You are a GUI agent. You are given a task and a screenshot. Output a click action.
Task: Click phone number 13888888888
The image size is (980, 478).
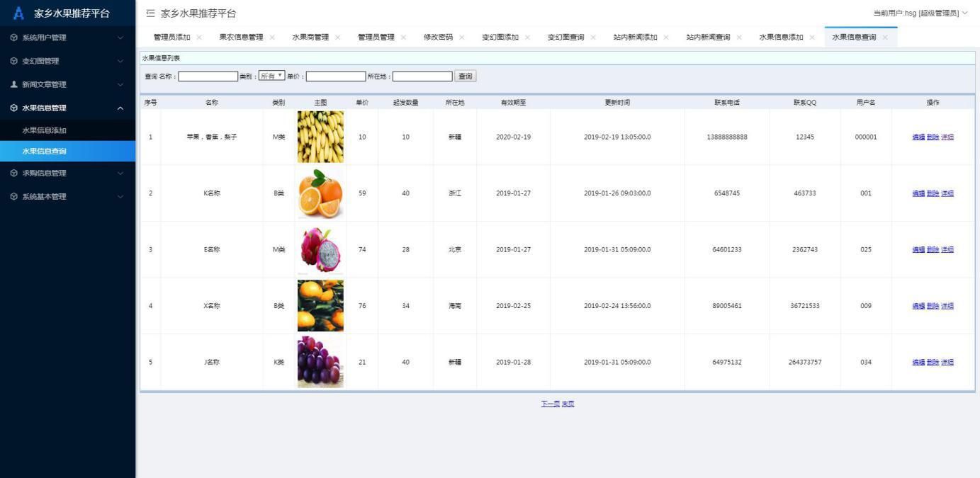tap(727, 137)
